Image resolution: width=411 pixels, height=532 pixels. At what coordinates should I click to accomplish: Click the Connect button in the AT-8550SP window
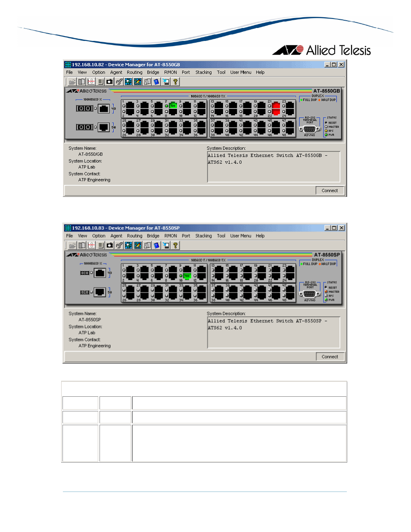[x=330, y=357]
